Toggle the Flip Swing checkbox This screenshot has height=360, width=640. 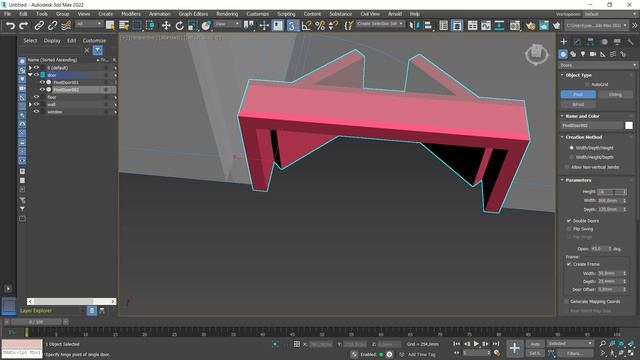(x=569, y=229)
